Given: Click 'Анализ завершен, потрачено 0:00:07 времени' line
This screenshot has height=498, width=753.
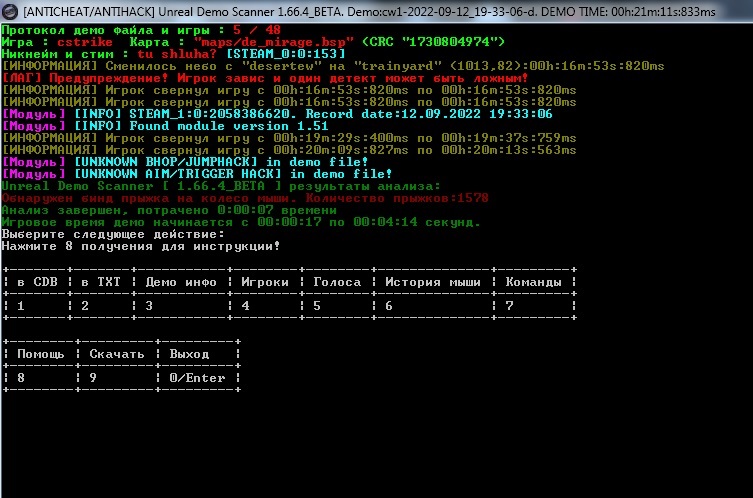Looking at the screenshot, I should [169, 210].
